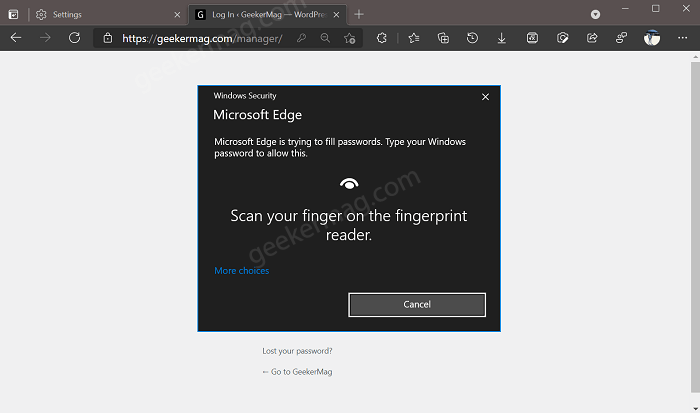This screenshot has width=700, height=413.
Task: Open the Extensions puzzle icon
Action: (382, 38)
